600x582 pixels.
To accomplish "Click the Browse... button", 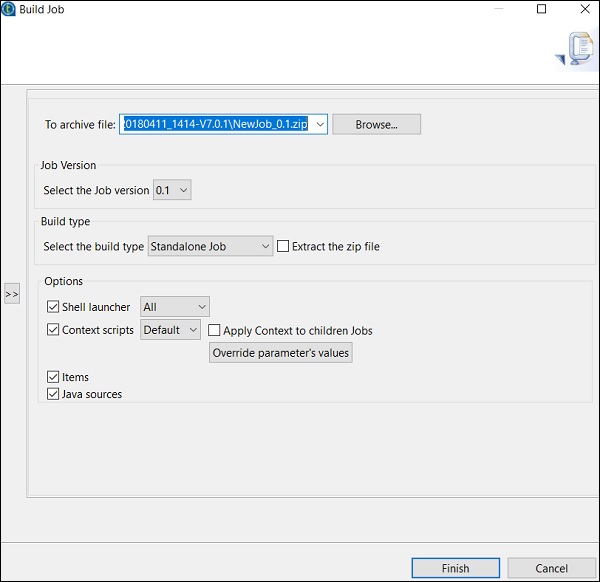I will click(x=376, y=124).
